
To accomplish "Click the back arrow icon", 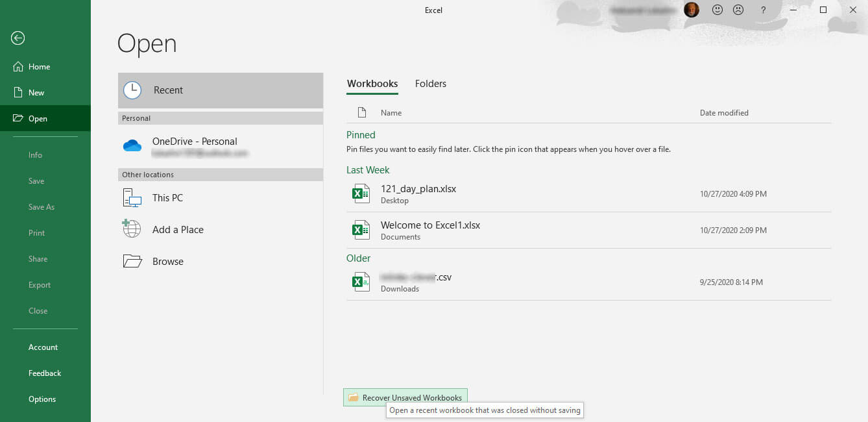I will 18,38.
